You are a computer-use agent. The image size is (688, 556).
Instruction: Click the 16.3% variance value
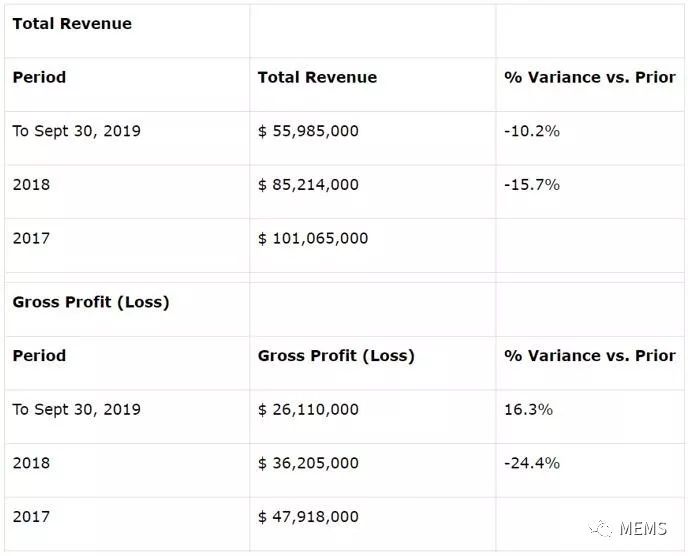coord(529,410)
